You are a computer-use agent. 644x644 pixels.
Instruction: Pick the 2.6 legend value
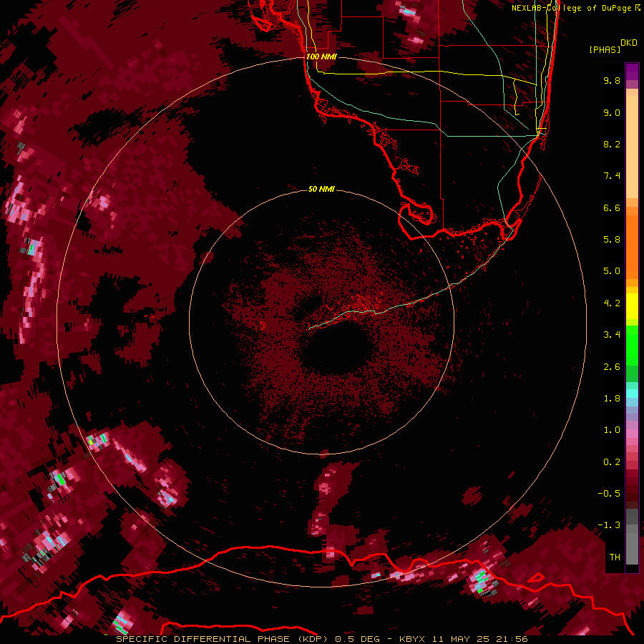(612, 367)
